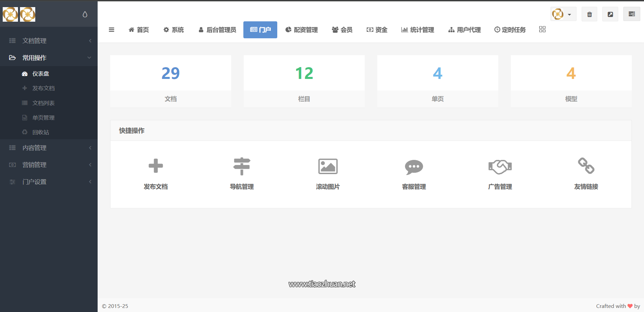Screen dimensions: 644x312
Task: Open 广告管理 handshake icon
Action: click(500, 167)
